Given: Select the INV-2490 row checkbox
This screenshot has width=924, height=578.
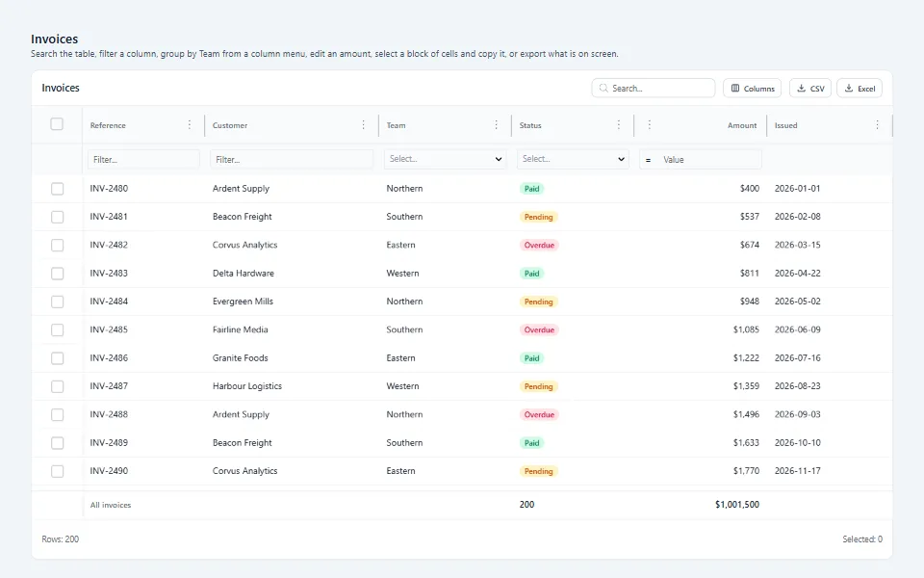Looking at the screenshot, I should (x=57, y=471).
